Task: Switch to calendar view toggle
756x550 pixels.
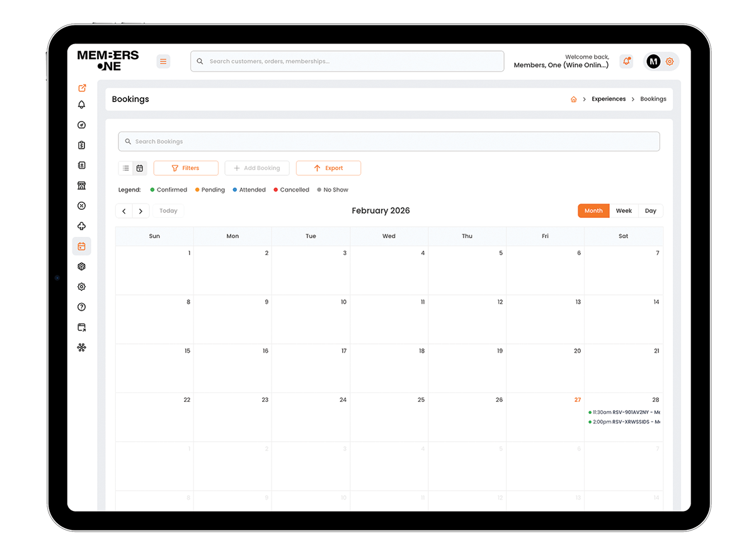Action: tap(140, 168)
